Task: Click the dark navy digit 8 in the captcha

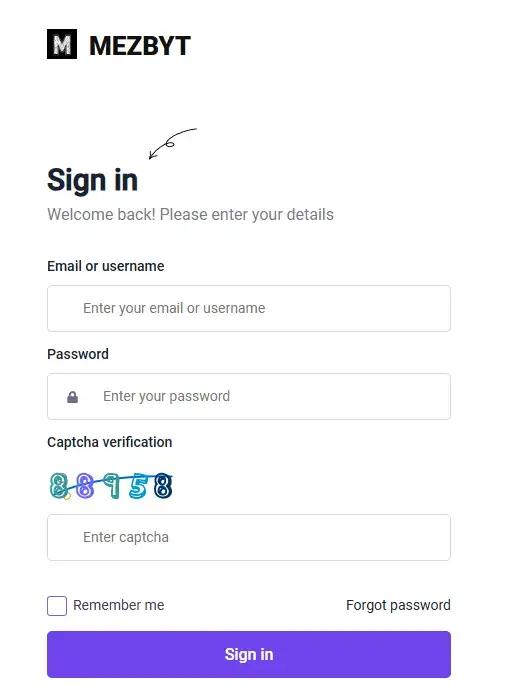Action: pyautogui.click(x=163, y=486)
